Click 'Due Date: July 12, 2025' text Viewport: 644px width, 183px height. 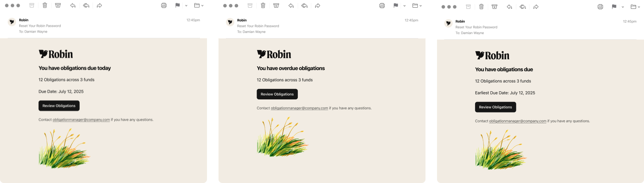click(x=61, y=92)
